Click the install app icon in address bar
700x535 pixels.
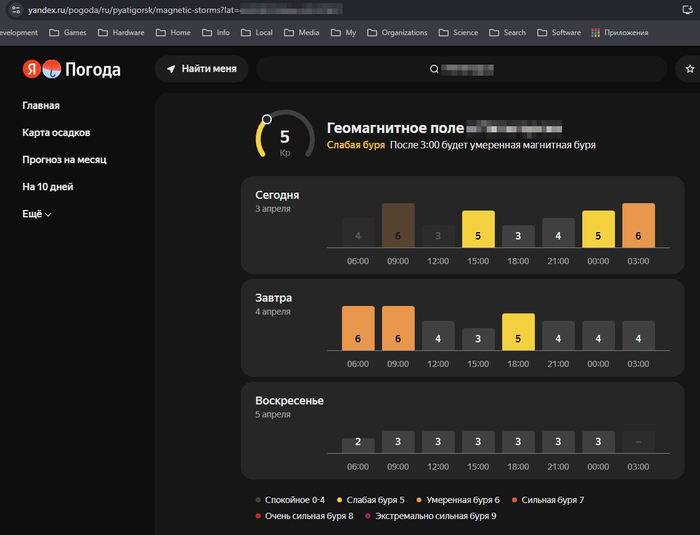click(x=688, y=9)
